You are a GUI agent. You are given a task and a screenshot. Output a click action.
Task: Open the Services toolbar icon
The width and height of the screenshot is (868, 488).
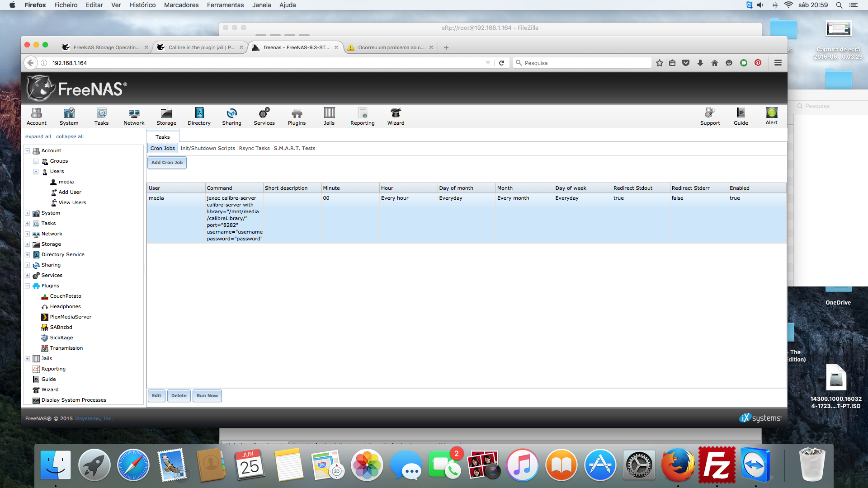tap(264, 116)
